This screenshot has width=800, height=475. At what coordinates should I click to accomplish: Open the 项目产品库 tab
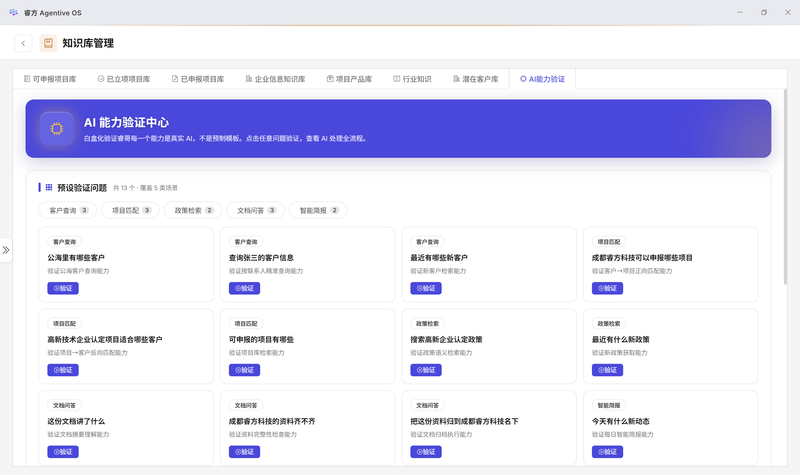coord(349,79)
